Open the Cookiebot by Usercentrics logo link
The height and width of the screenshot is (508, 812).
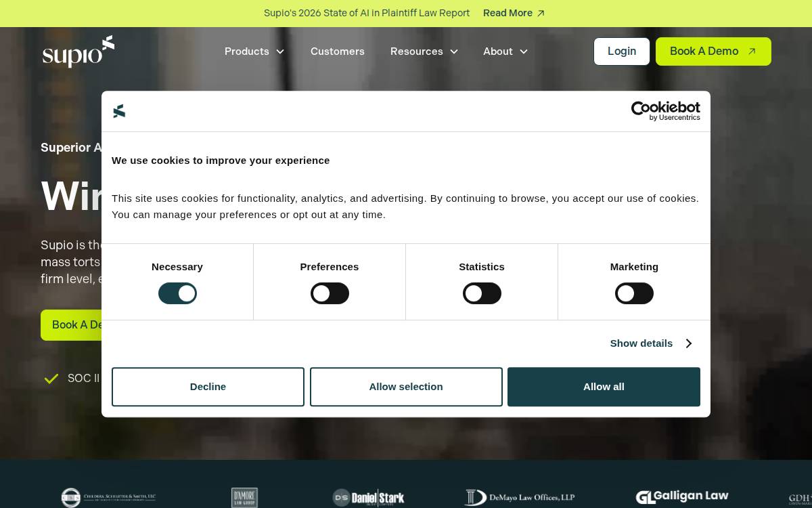coord(665,111)
